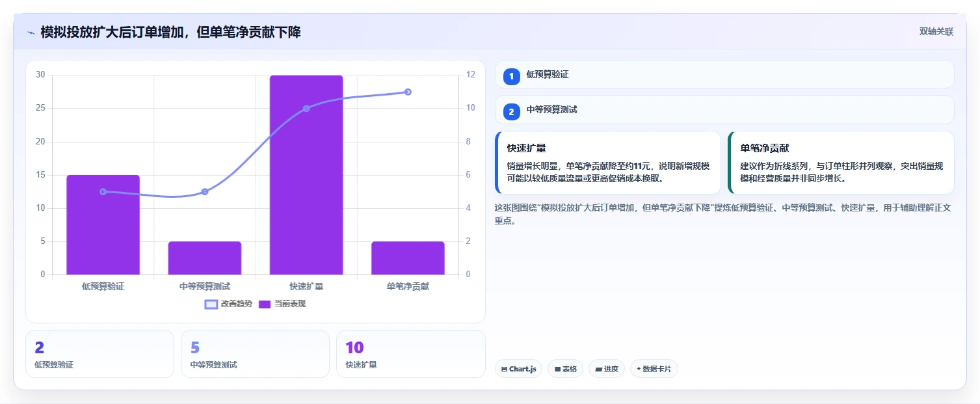This screenshot has width=980, height=404.
Task: Click the stat card showing 5 中等预算测试
Action: [255, 354]
